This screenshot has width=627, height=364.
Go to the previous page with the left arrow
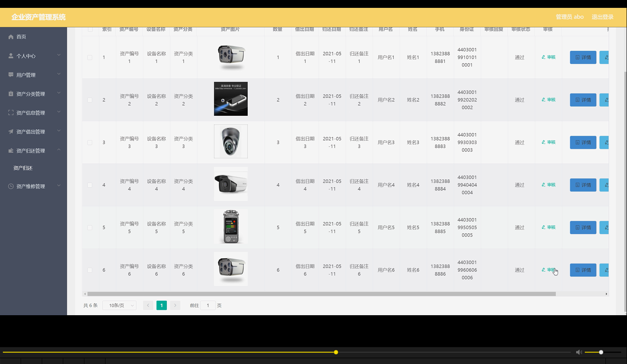click(148, 305)
